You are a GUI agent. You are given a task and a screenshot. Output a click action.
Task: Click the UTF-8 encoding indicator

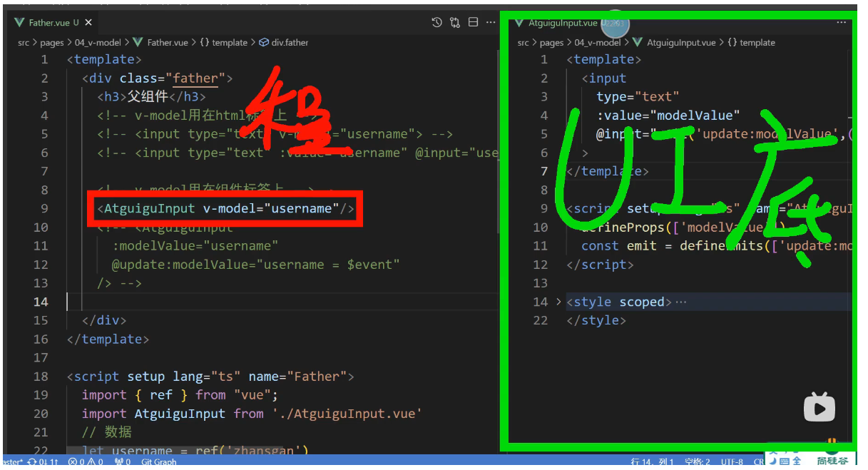[731, 462]
